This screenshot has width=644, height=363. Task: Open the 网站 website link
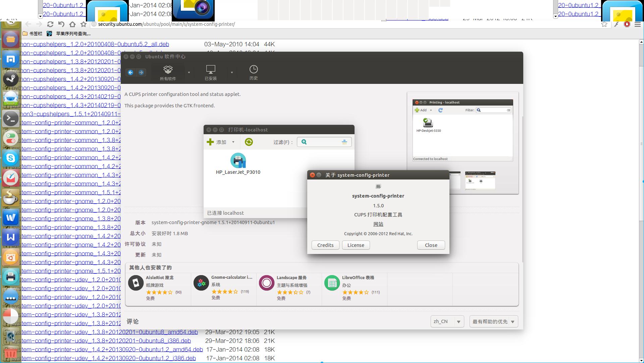pos(378,224)
